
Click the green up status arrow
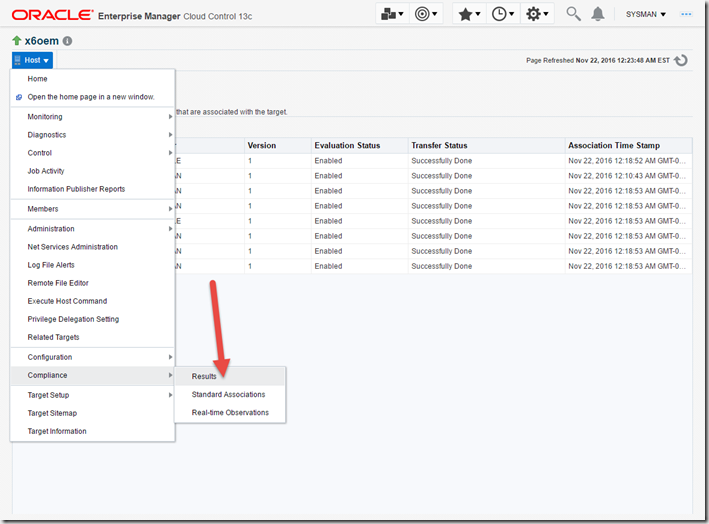click(17, 41)
